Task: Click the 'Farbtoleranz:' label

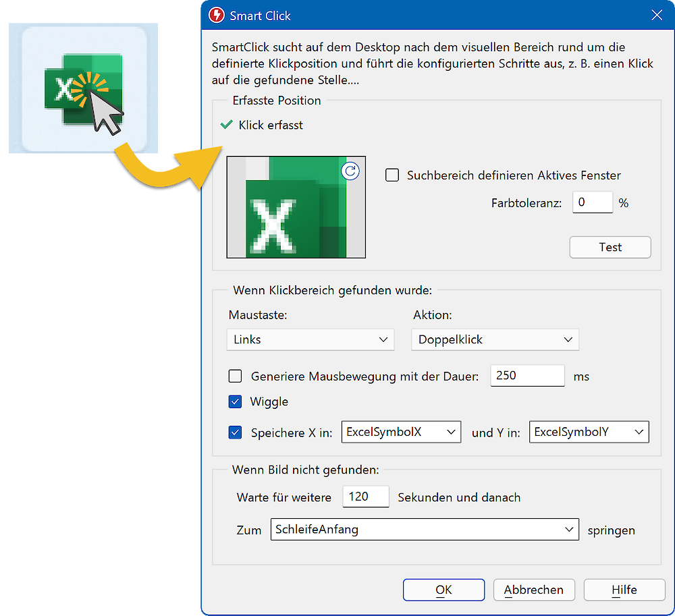Action: pos(526,203)
